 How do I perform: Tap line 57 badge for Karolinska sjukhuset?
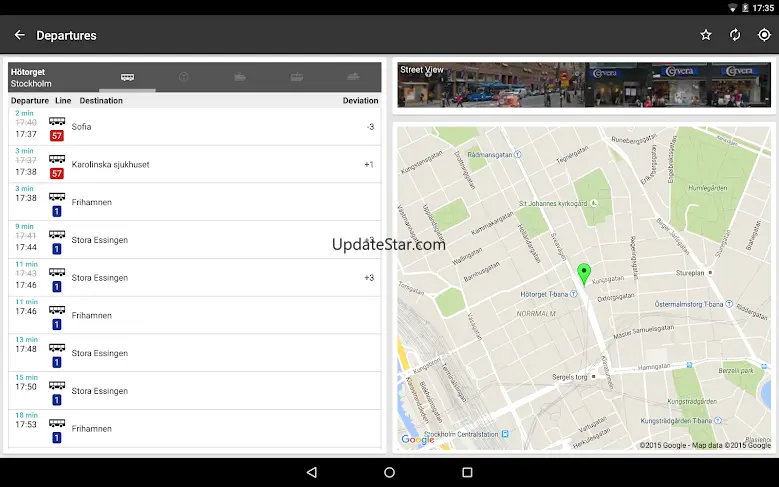coord(57,173)
